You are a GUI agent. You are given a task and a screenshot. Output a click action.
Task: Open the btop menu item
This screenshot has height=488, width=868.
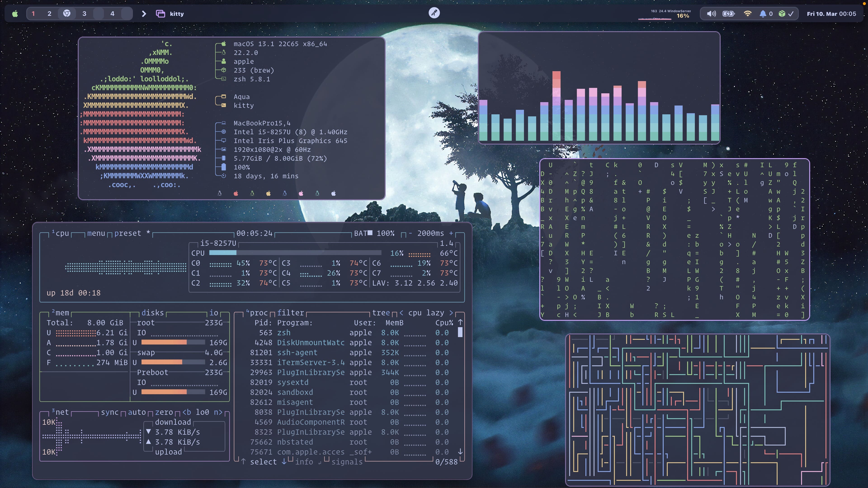tap(96, 233)
